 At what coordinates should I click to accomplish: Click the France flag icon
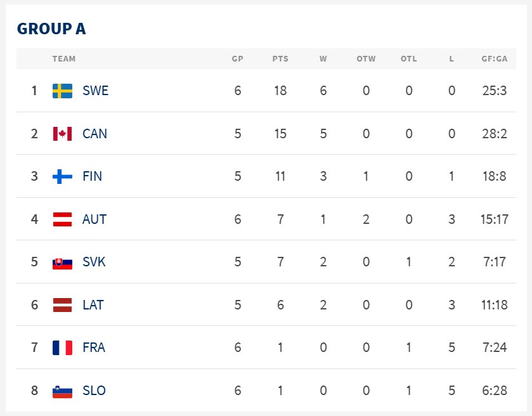pos(62,348)
